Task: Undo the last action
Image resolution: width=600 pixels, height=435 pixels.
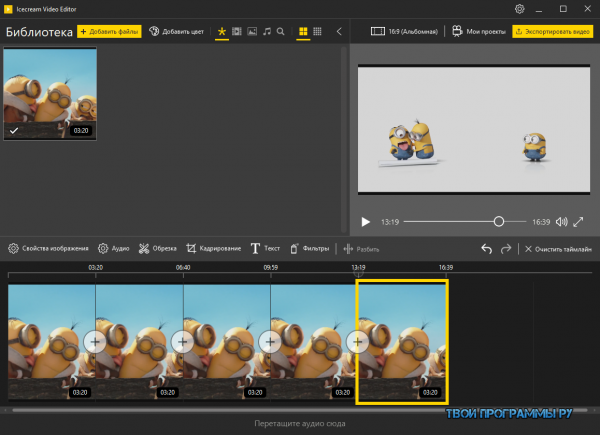Action: pos(486,249)
